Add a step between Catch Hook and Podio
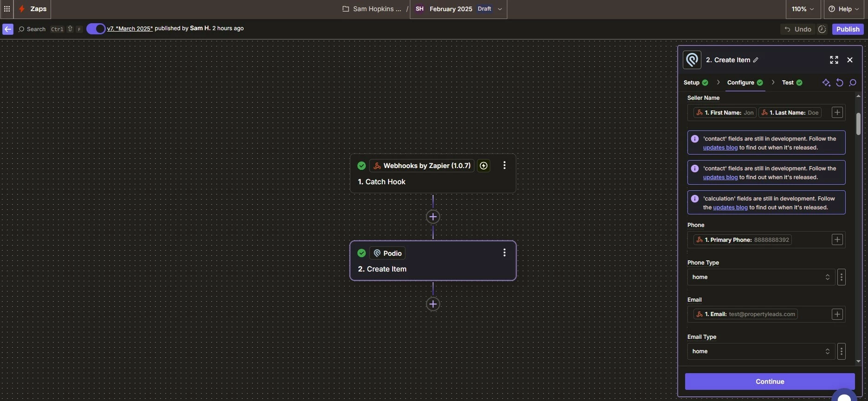 (433, 217)
